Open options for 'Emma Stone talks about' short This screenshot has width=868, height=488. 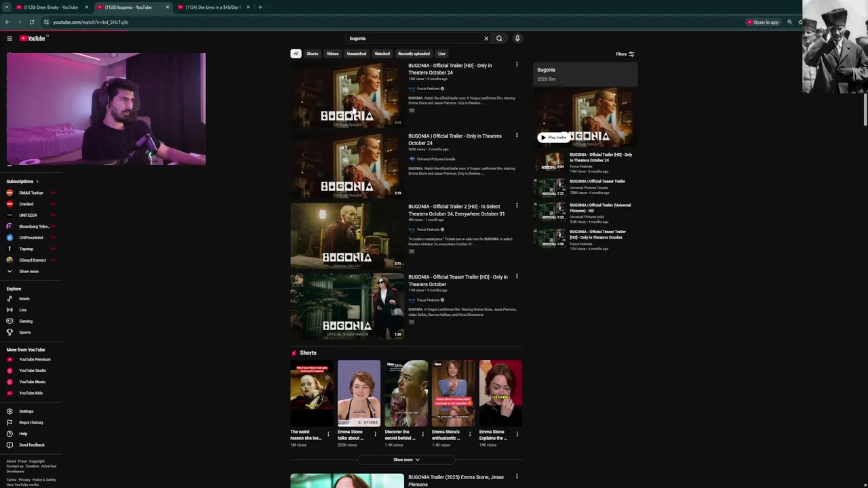[x=375, y=434]
